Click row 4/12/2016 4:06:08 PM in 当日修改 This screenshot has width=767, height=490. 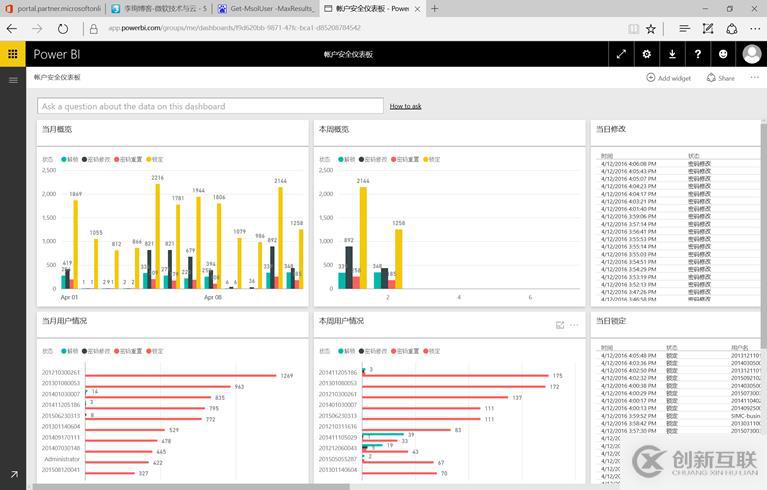click(679, 164)
